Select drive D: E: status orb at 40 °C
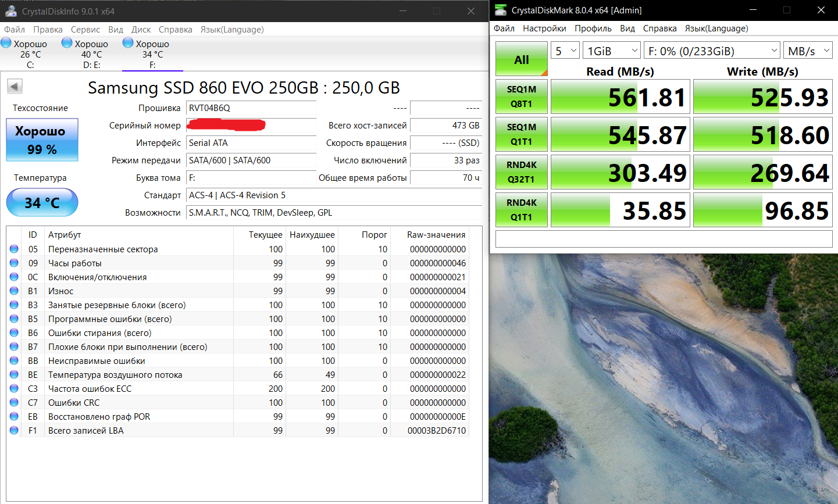Viewport: 838px width, 504px height. [x=67, y=42]
